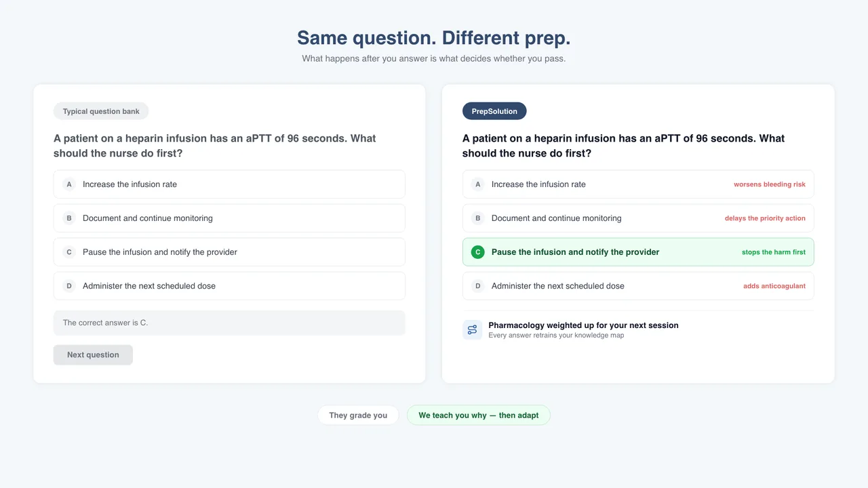Choose 'Pause the infusion' option in left card
This screenshot has height=488, width=868.
tap(229, 252)
